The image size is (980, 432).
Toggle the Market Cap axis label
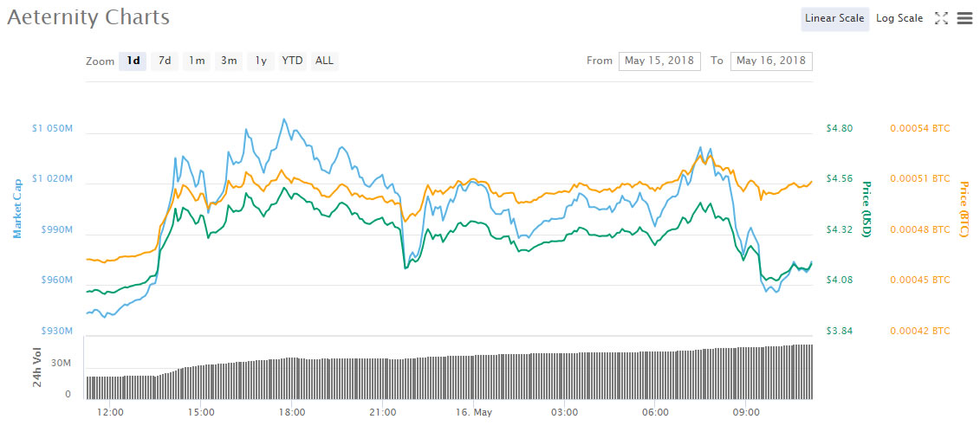16,209
